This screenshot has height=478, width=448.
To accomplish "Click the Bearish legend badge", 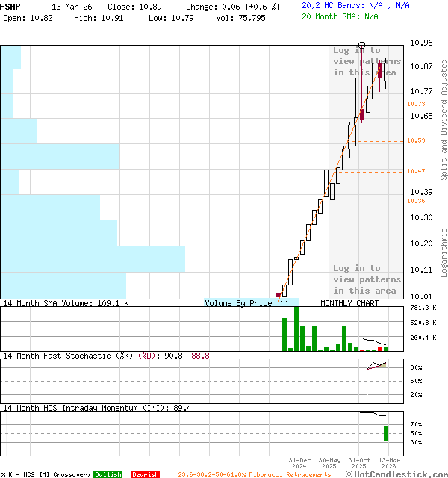I will (145, 474).
